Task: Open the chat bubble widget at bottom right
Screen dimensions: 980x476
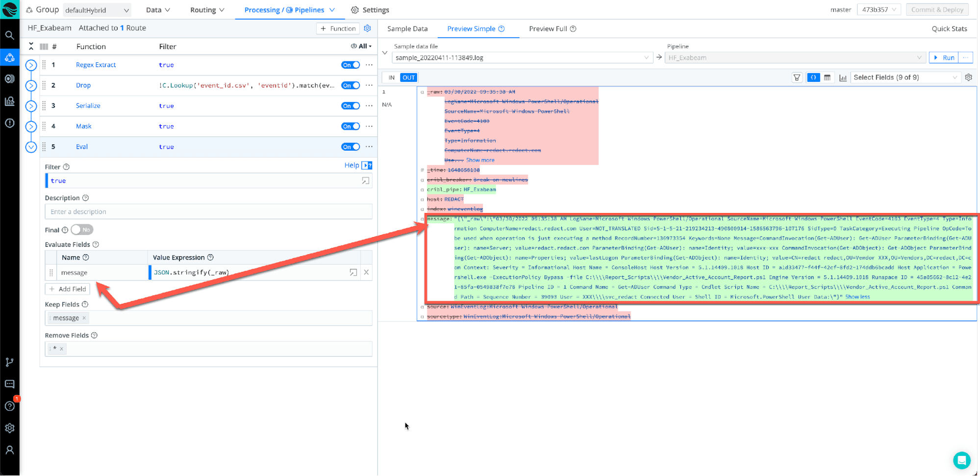Action: (x=961, y=460)
